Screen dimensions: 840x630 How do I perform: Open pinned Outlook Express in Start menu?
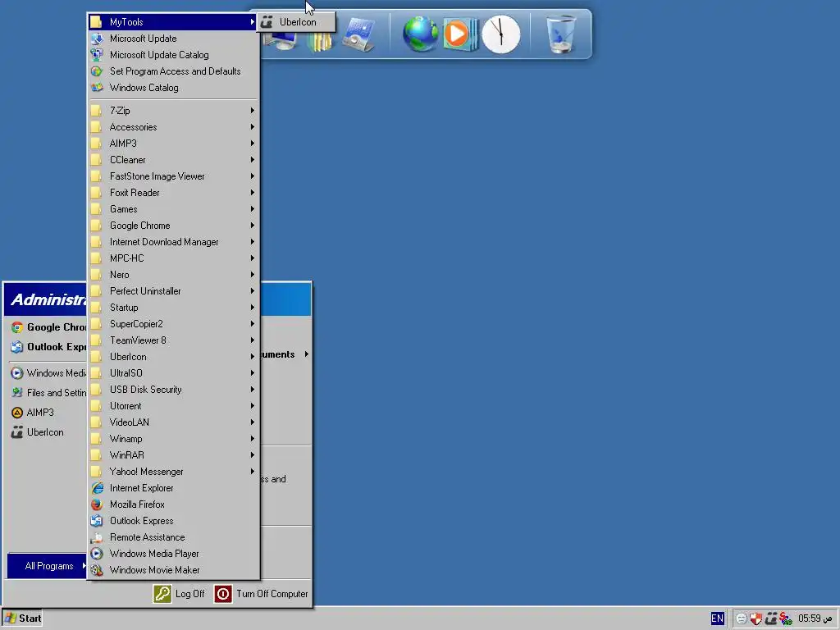47,347
